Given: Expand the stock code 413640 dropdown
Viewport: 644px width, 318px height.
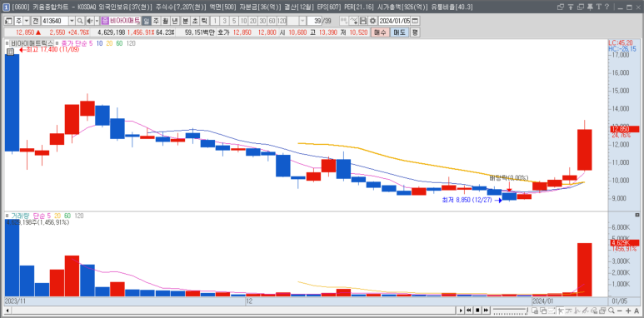Looking at the screenshot, I should pyautogui.click(x=72, y=21).
